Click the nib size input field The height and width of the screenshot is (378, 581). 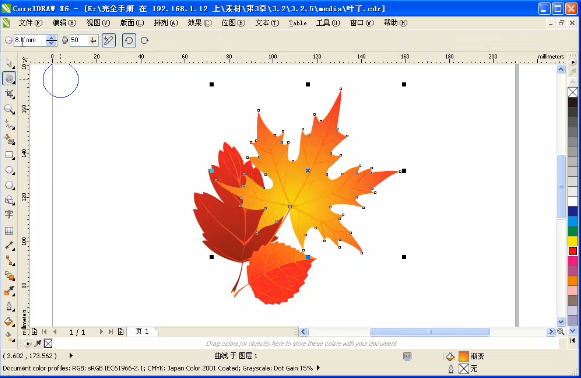[30, 40]
